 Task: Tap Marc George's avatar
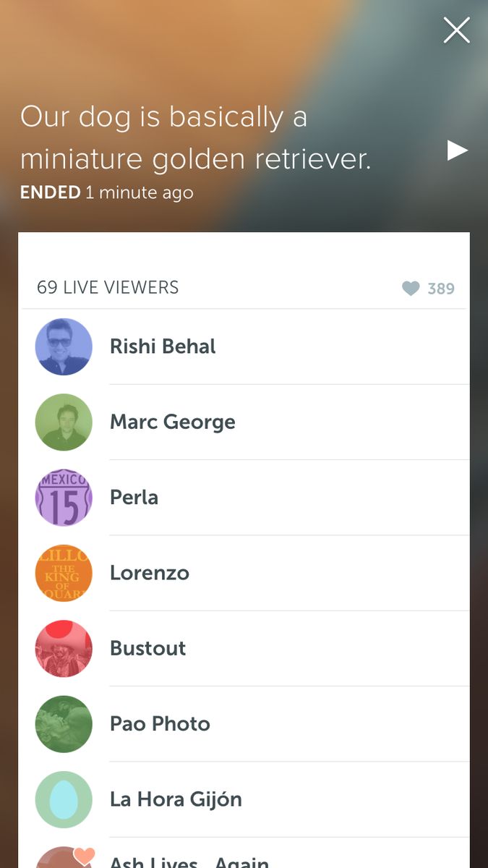click(64, 422)
